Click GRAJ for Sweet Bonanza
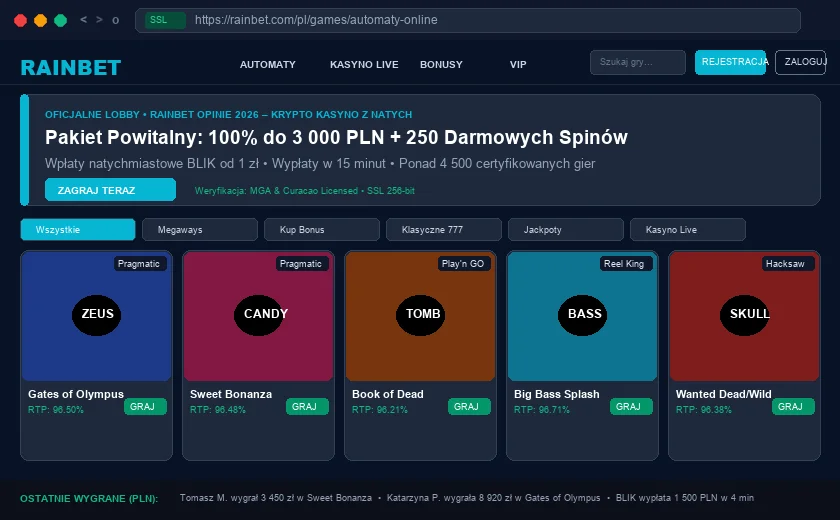The image size is (840, 520). tap(307, 406)
